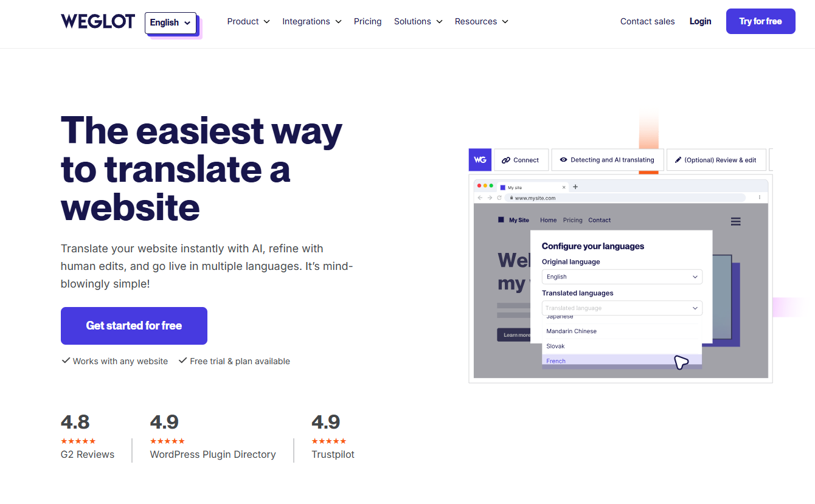Click the mock browser forward arrow

490,198
